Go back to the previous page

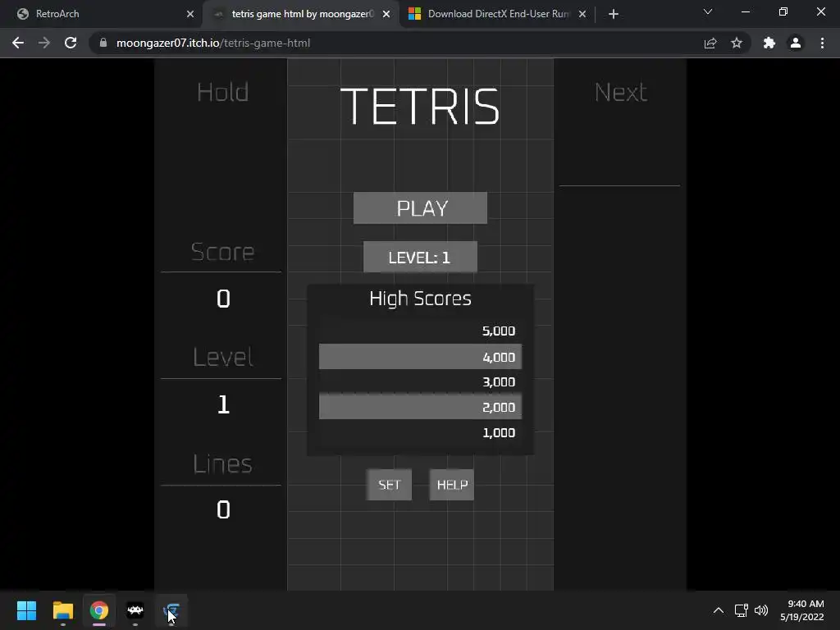click(x=18, y=43)
